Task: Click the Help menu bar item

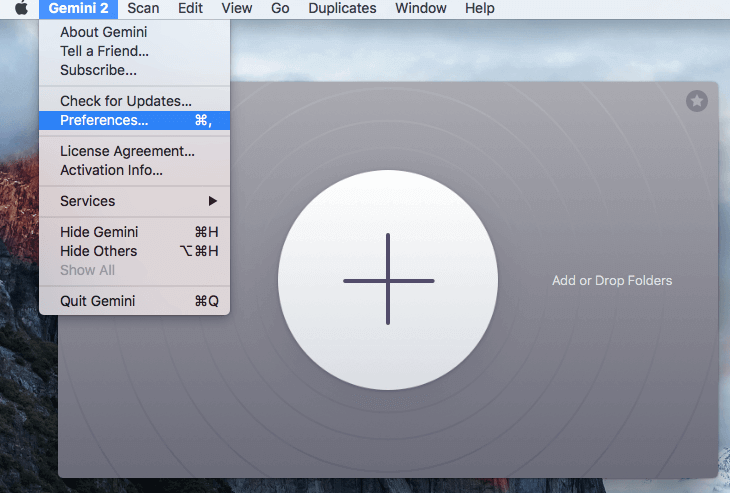Action: [x=480, y=8]
